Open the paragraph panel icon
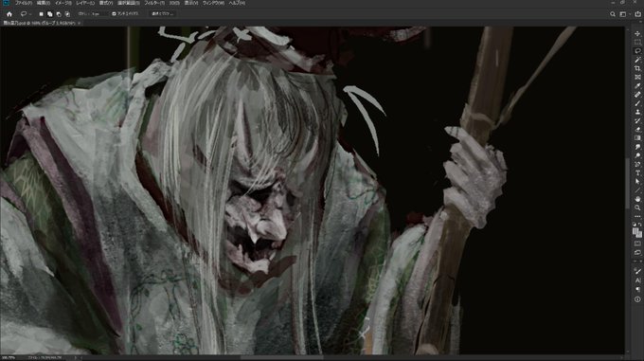 [x=637, y=290]
